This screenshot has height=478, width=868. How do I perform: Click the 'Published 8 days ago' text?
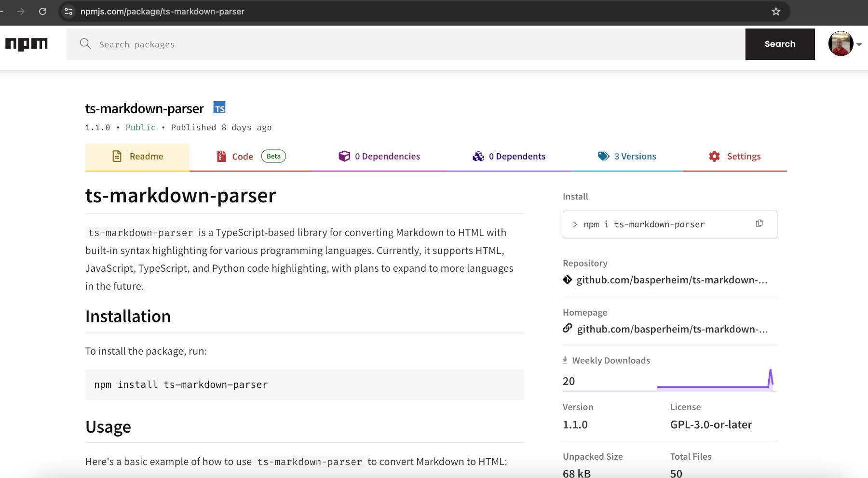221,127
